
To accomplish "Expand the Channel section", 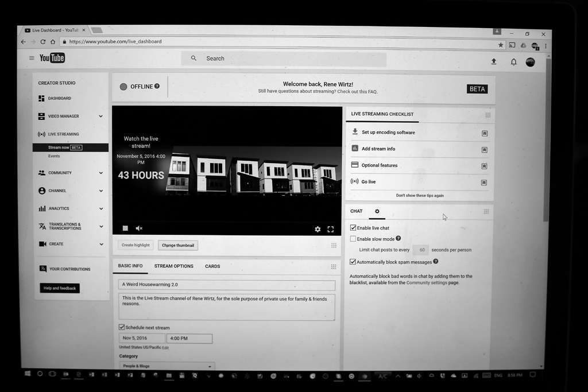I will pyautogui.click(x=101, y=191).
